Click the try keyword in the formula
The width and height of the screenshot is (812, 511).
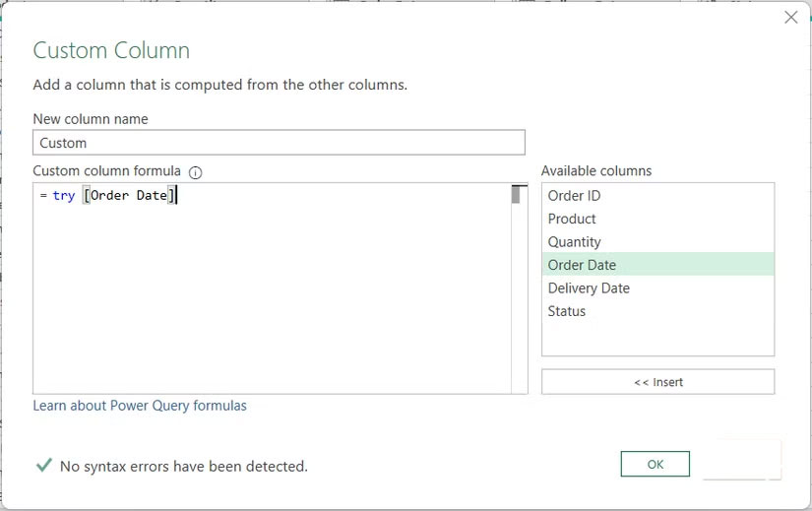[64, 196]
